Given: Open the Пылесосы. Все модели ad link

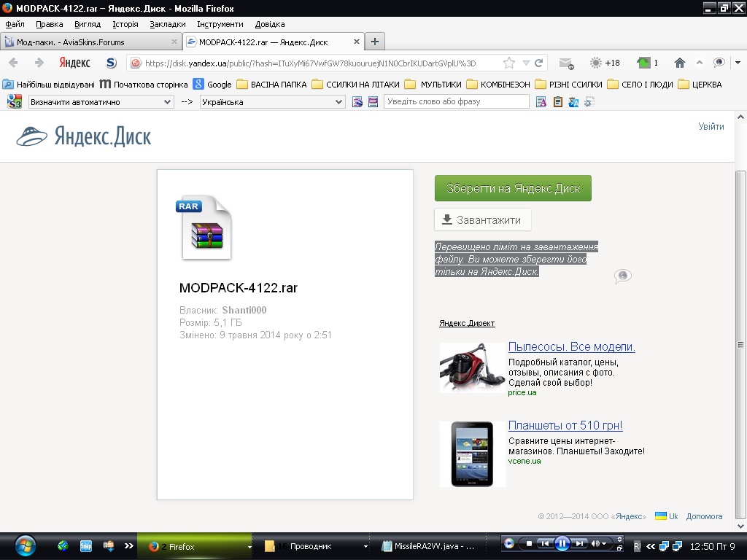Looking at the screenshot, I should click(x=572, y=346).
